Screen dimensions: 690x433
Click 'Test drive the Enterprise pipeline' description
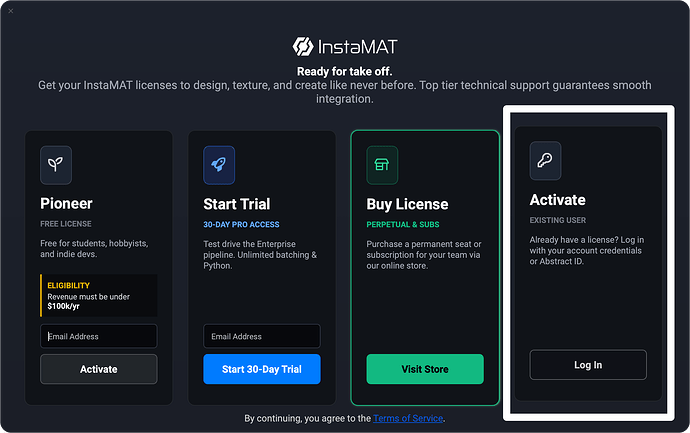[x=260, y=255]
